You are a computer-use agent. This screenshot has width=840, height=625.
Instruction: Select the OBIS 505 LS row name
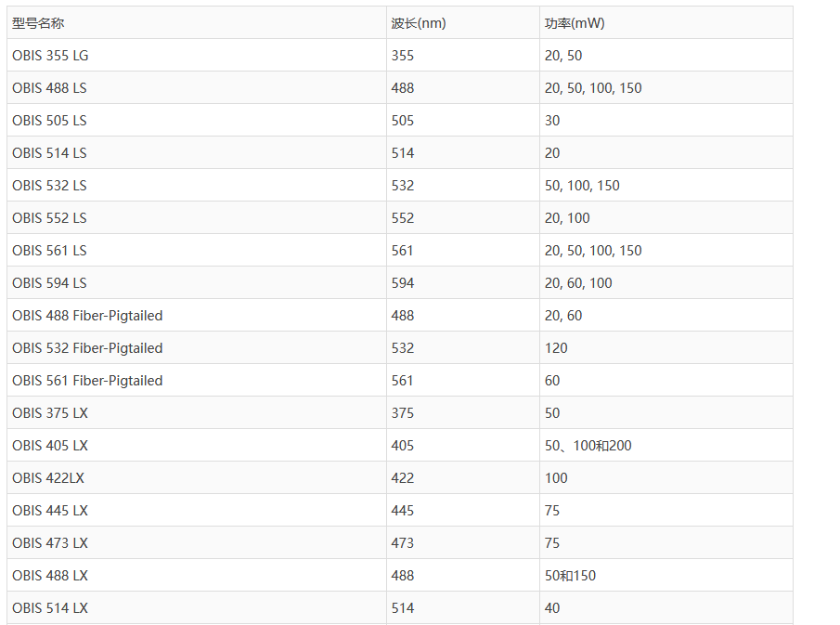click(x=49, y=121)
